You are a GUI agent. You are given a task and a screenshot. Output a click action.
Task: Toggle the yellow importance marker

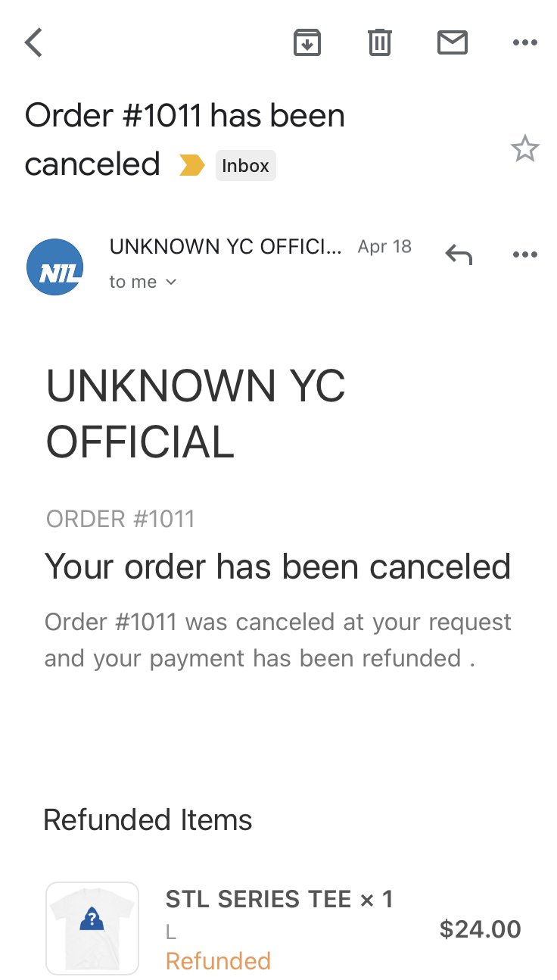coord(191,165)
